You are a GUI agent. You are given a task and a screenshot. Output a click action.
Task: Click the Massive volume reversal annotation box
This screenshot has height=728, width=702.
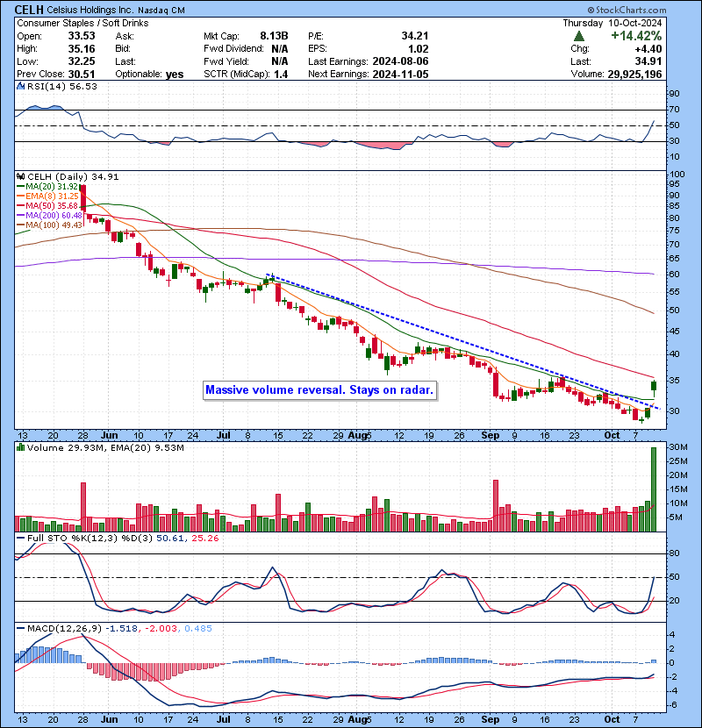(x=319, y=390)
